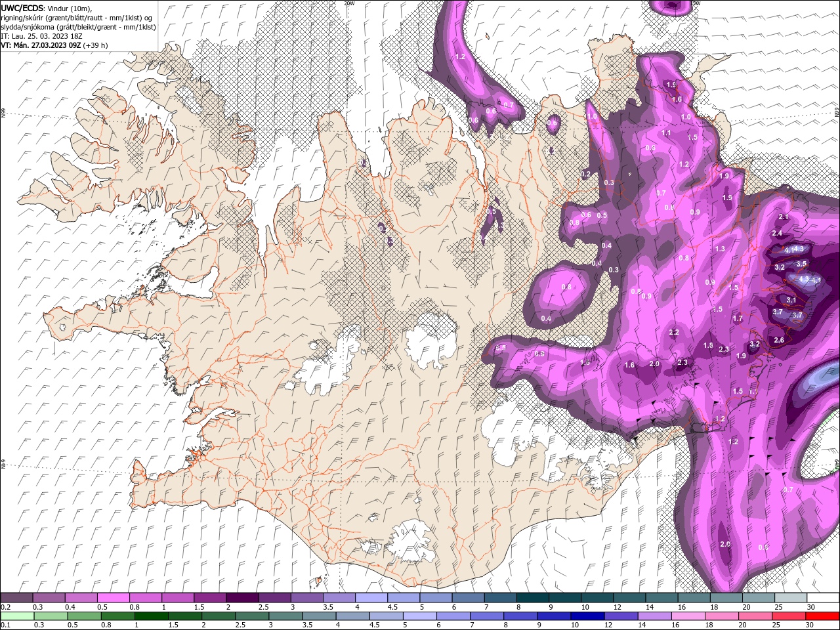Click the 'UWC/ECDS: Vindur (10m)' title line
The image size is (840, 630).
(47, 8)
